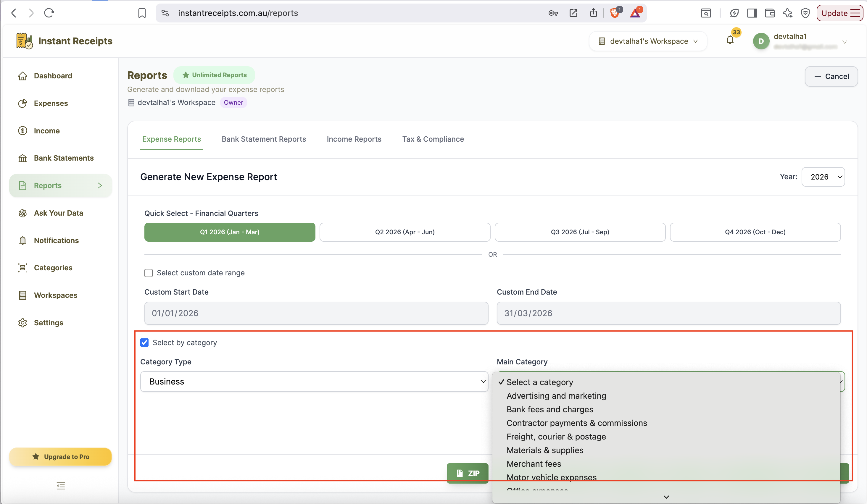Viewport: 867px width, 504px height.
Task: Click the Instant Receipts logo
Action: 64,41
